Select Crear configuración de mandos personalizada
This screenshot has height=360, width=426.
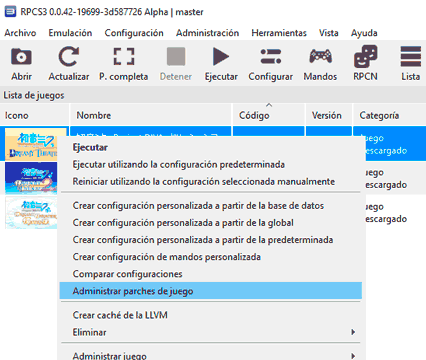pyautogui.click(x=211, y=257)
